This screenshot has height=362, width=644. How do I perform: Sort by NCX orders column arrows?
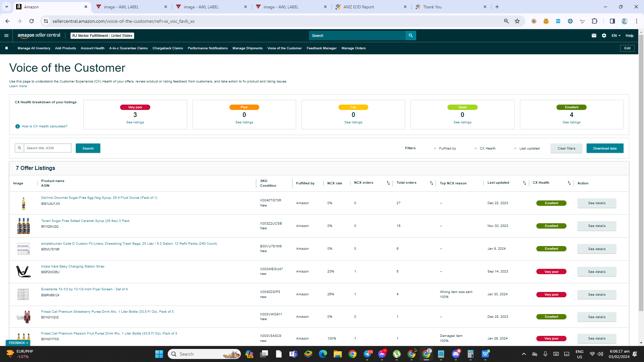[x=388, y=183]
